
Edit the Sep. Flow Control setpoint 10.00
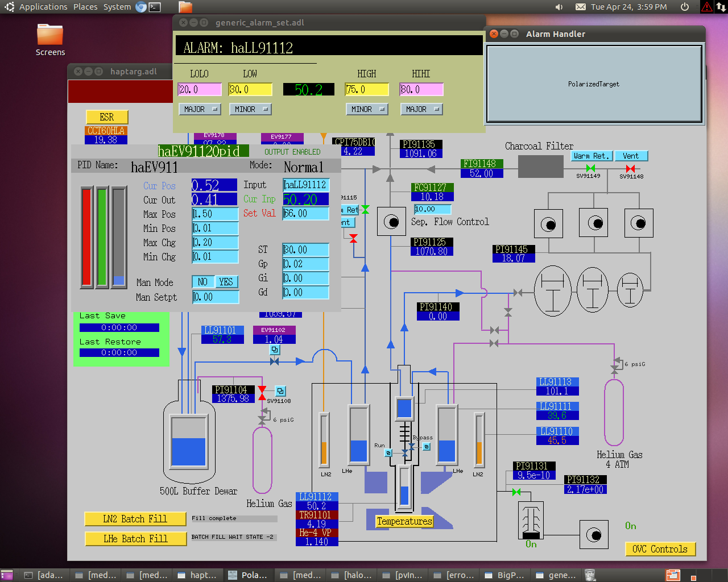[x=432, y=209]
